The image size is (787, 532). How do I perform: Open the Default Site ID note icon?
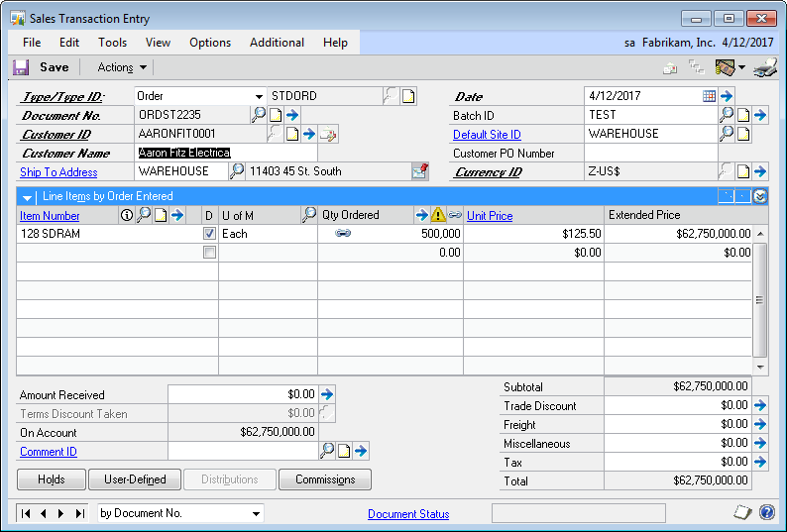point(743,134)
